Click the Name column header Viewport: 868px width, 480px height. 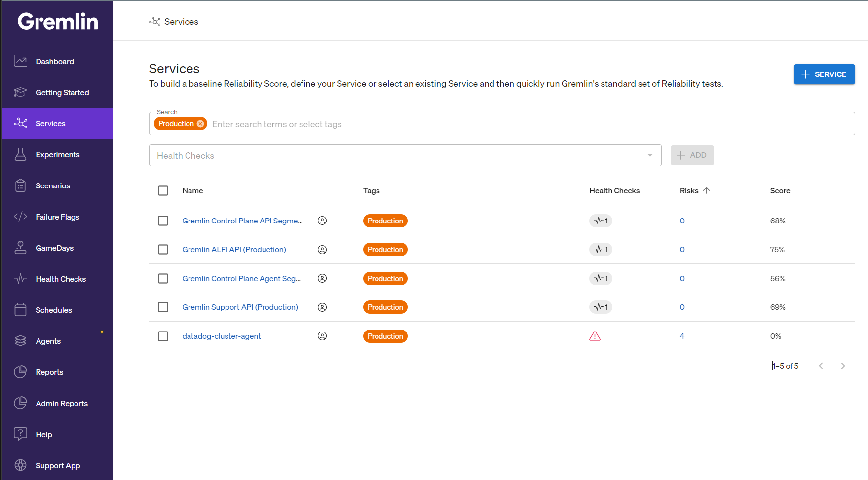(x=192, y=190)
